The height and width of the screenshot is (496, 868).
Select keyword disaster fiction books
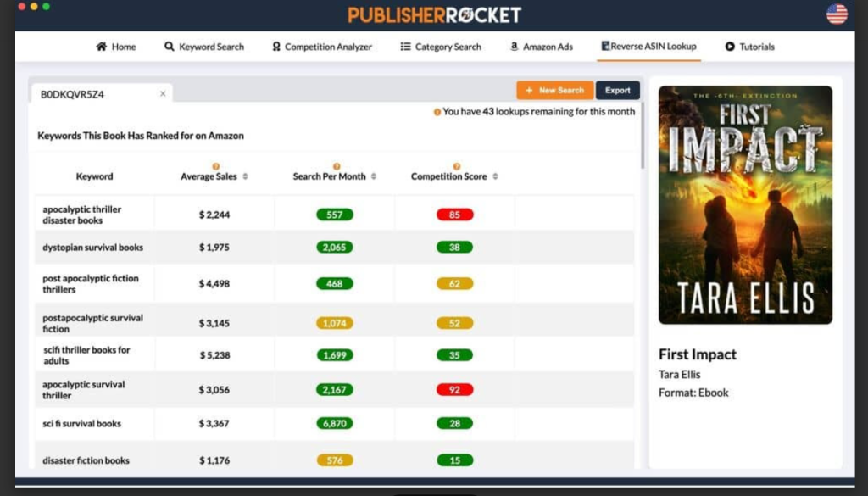[x=86, y=460]
